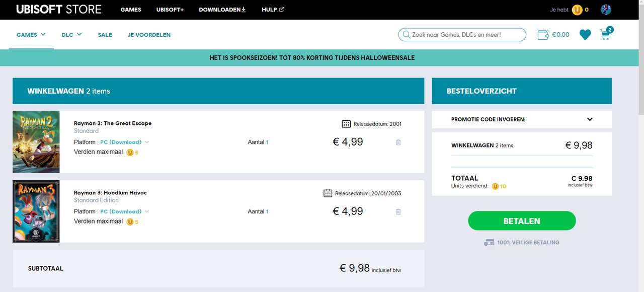
Task: Click the TOTAAL amount in Besteloverzicht
Action: (x=582, y=178)
